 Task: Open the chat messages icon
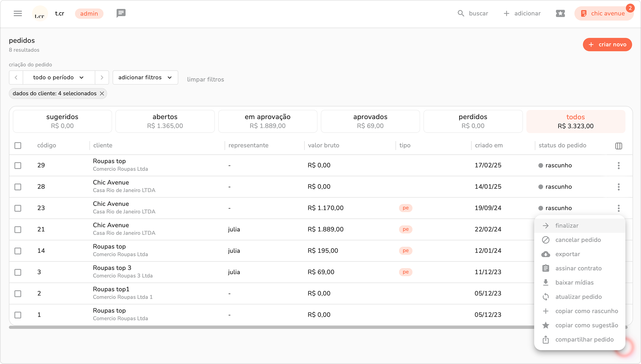(x=121, y=13)
